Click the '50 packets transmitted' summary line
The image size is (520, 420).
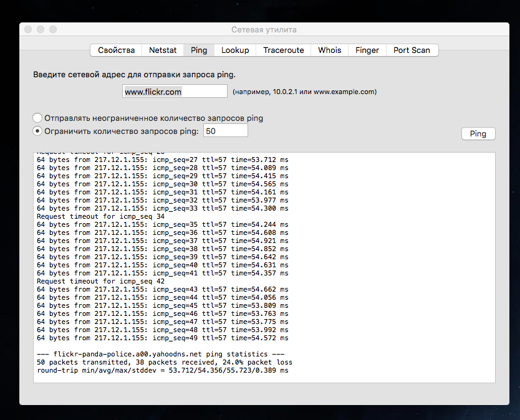pos(165,362)
